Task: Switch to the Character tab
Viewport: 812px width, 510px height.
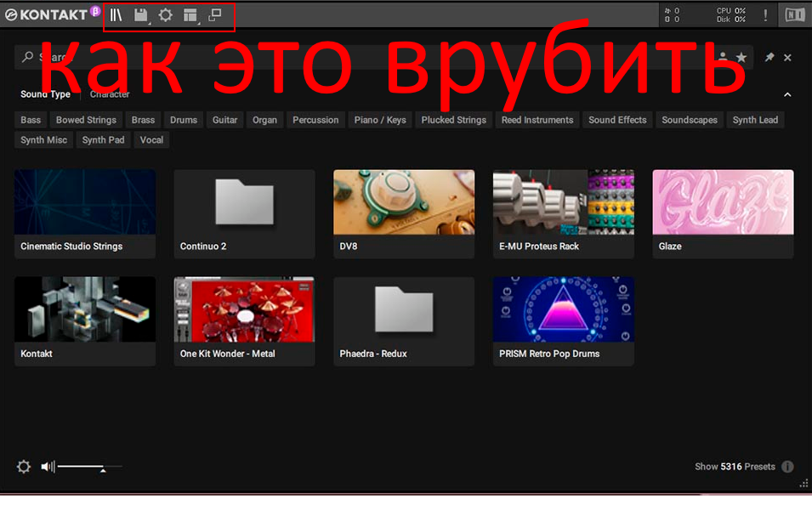Action: click(110, 94)
